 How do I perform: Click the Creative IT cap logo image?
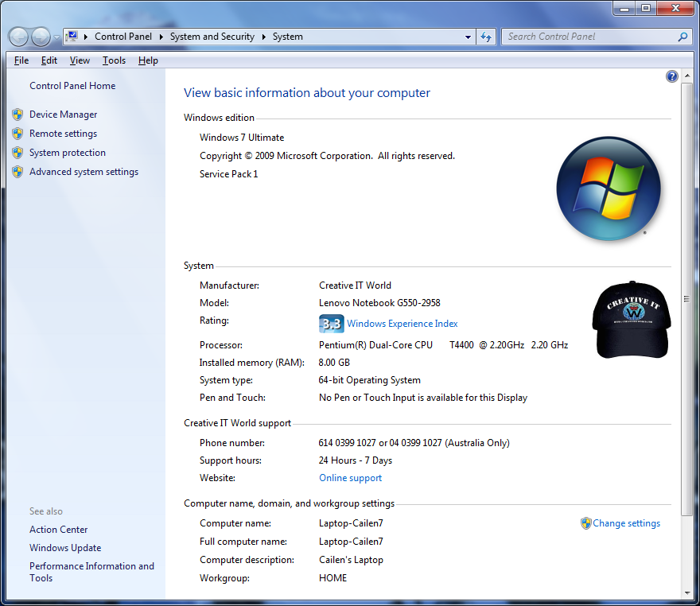click(x=632, y=320)
